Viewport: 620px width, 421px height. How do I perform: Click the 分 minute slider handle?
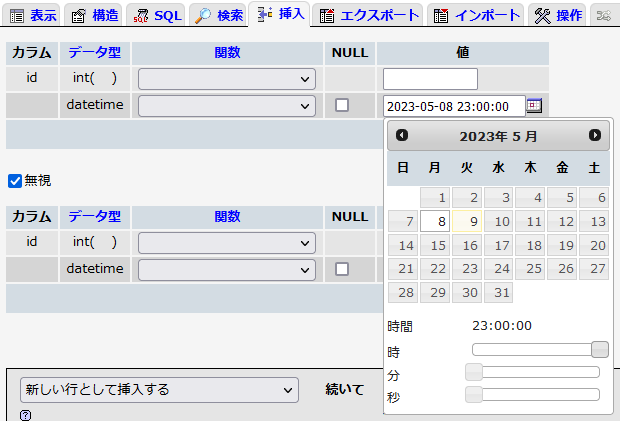point(474,372)
